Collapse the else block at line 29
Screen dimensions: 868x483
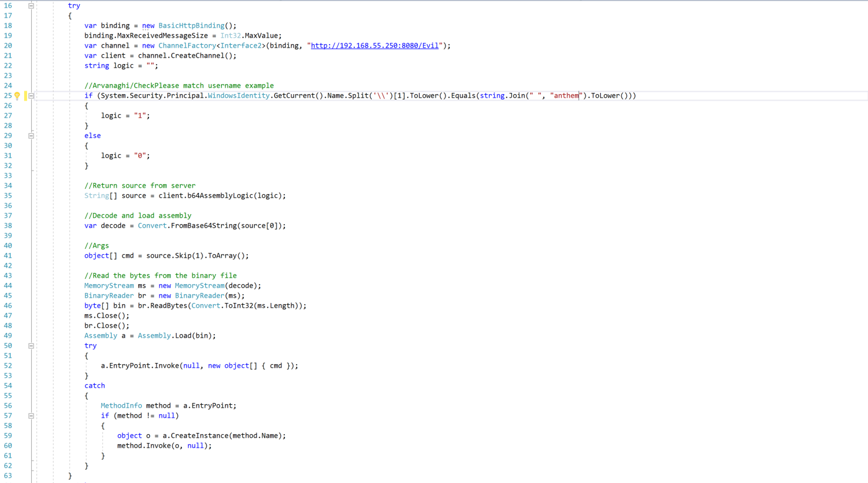tap(31, 136)
